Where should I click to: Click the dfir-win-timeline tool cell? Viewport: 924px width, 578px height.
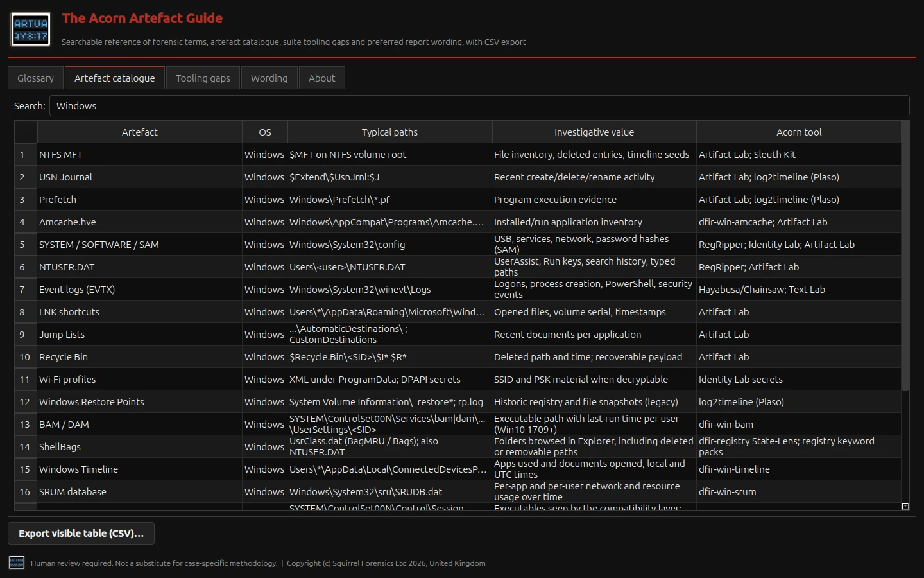pos(799,469)
